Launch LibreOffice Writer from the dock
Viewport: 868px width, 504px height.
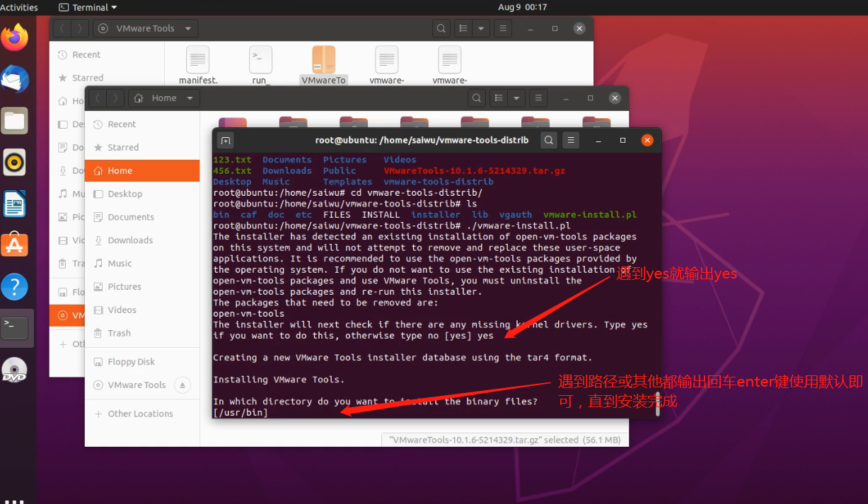(x=15, y=204)
